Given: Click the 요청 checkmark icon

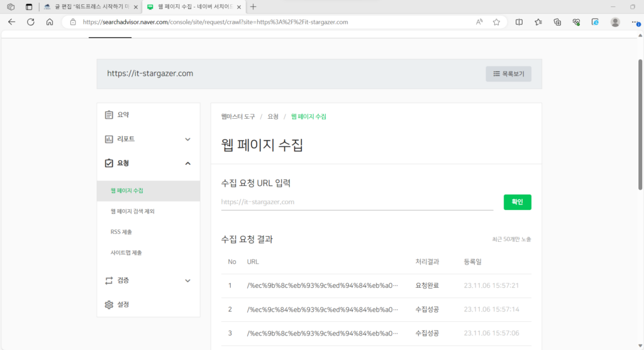Looking at the screenshot, I should tap(109, 163).
